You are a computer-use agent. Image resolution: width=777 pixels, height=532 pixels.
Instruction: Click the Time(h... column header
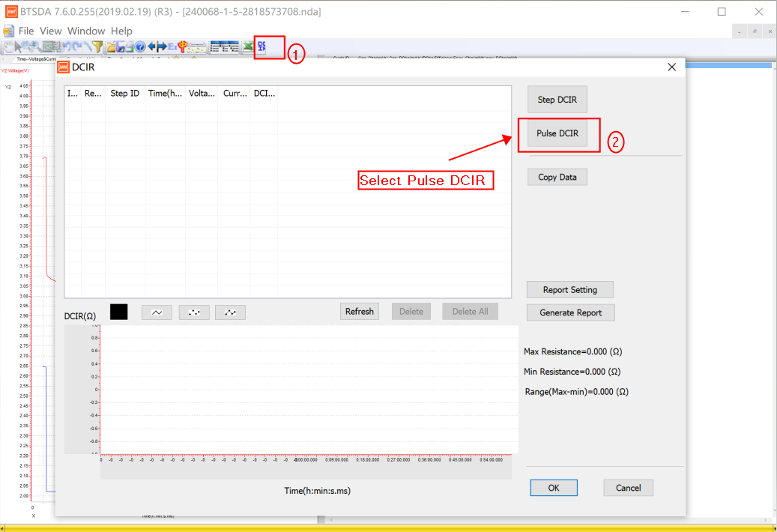coord(165,93)
